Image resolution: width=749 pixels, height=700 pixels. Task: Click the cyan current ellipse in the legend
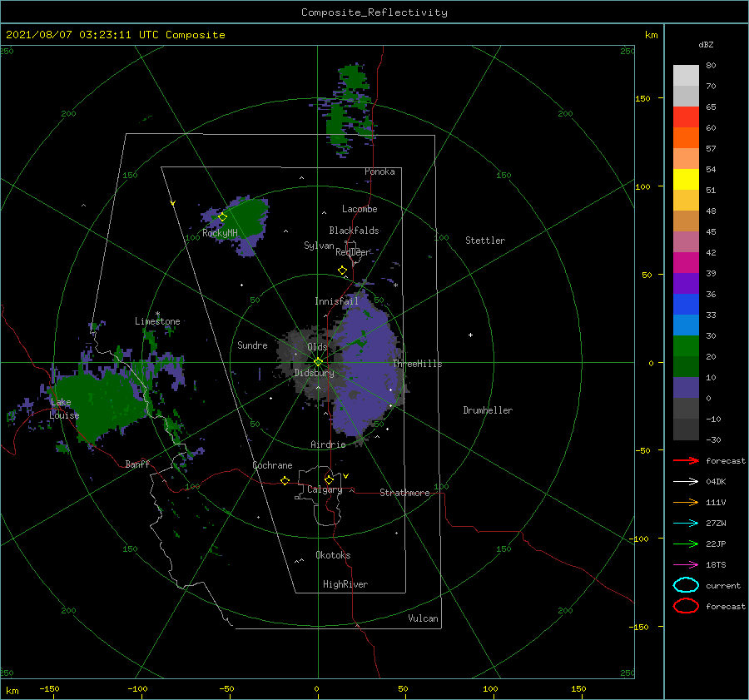(686, 585)
